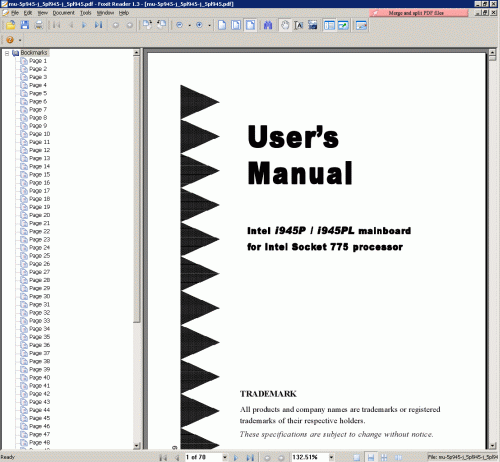Toggle the bookmarks navigation panel icon
This screenshot has height=462, width=500.
click(329, 25)
